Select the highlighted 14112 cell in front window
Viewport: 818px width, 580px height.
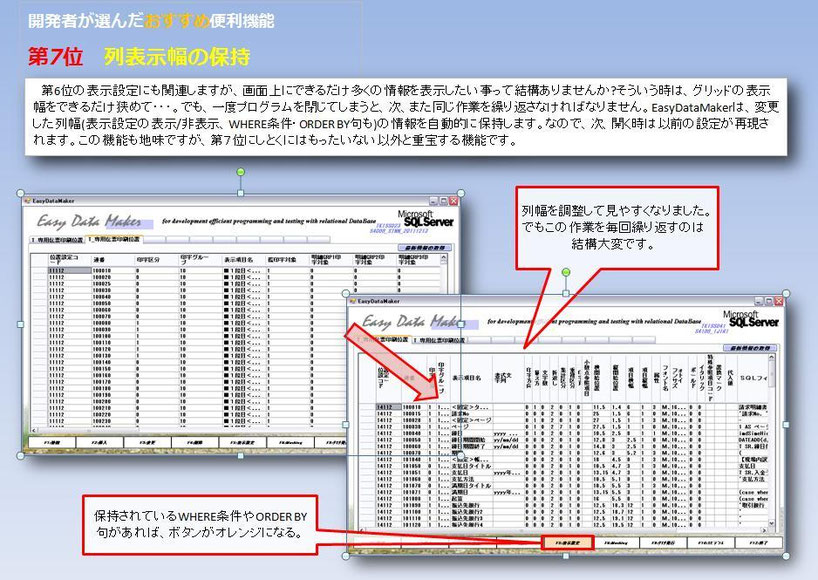388,407
